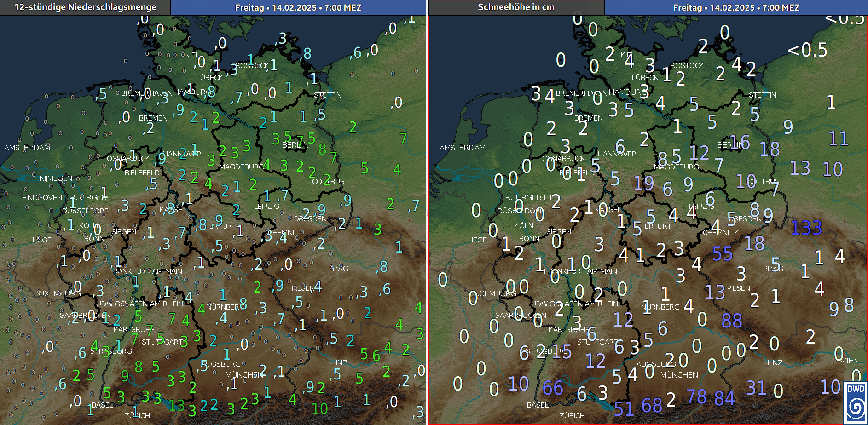Click COTTBUS label on precipitation map

[328, 181]
